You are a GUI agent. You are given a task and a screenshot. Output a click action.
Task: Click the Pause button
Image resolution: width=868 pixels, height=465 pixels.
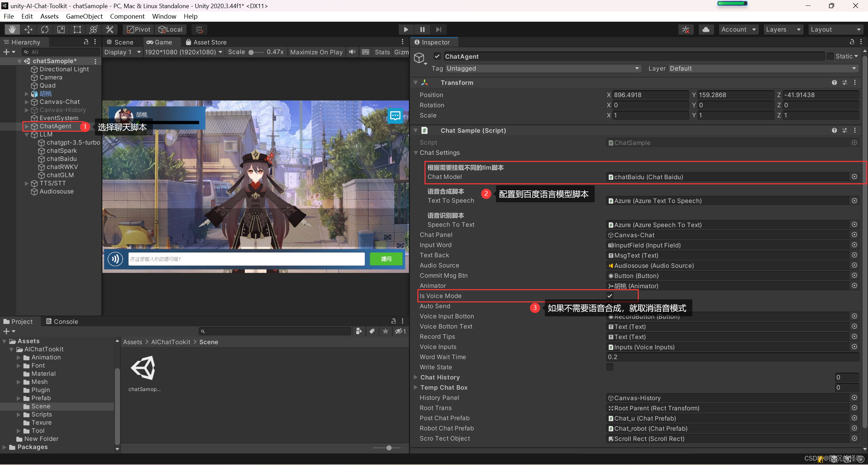coord(422,29)
